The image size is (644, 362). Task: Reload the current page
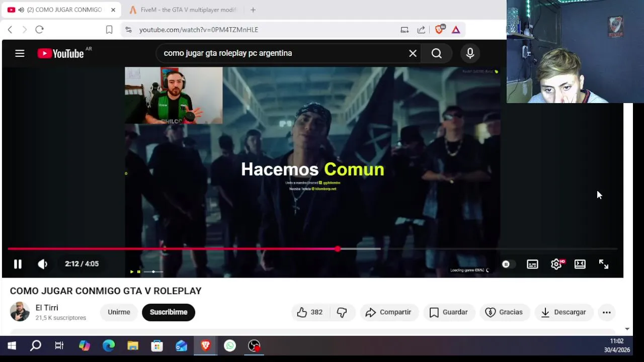coord(39,30)
